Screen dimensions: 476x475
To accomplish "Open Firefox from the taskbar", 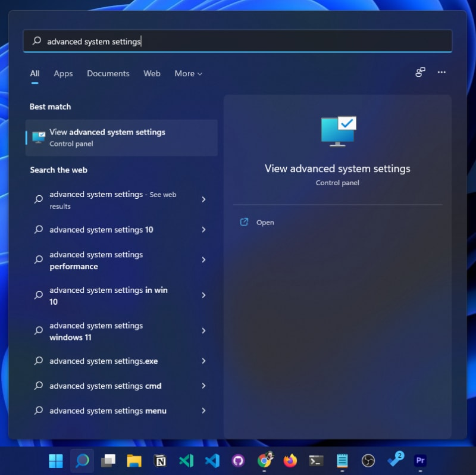I will (290, 461).
